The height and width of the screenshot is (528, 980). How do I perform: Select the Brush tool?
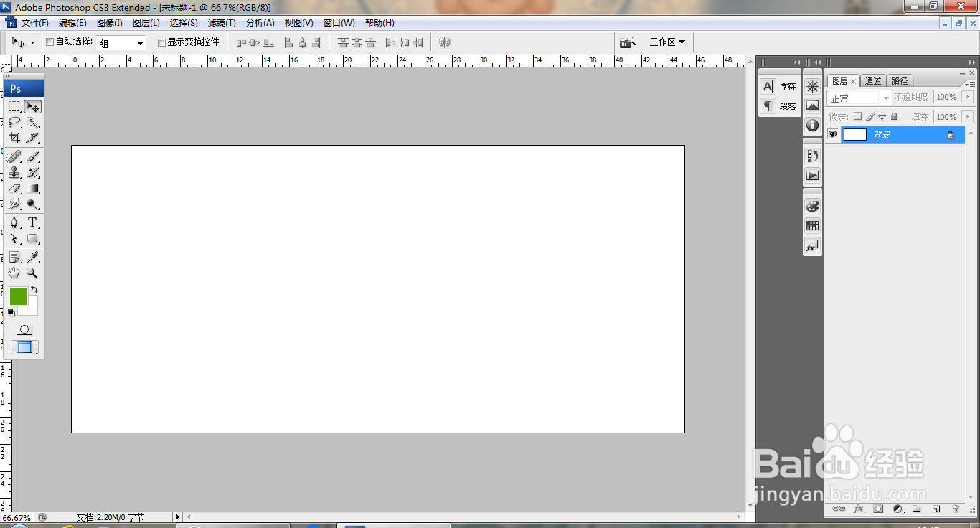(32, 156)
